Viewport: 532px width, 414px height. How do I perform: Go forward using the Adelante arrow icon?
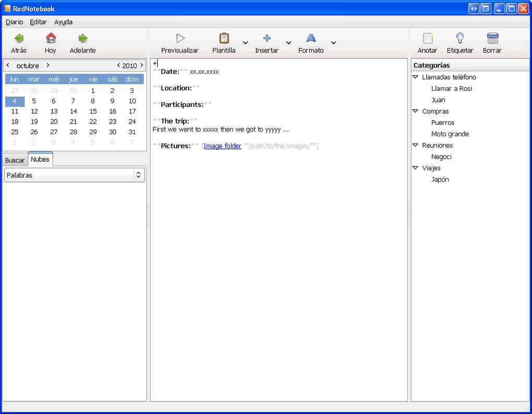tap(82, 38)
